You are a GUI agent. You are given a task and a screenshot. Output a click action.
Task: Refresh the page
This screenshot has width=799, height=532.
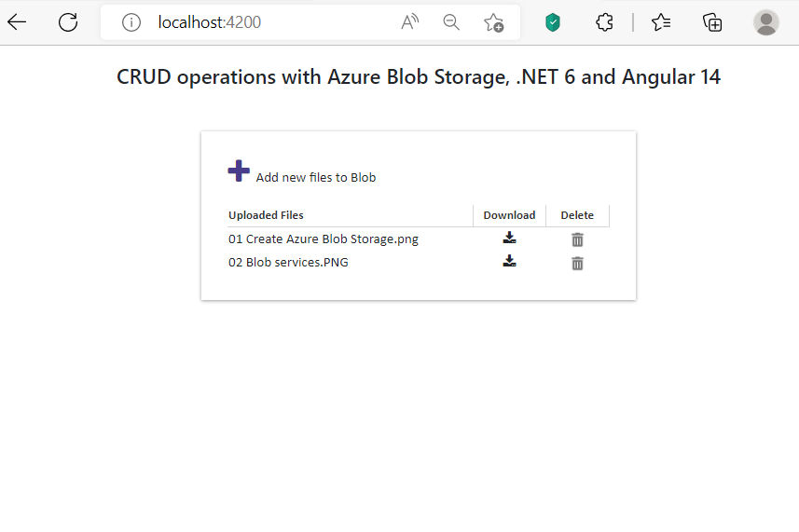68,22
